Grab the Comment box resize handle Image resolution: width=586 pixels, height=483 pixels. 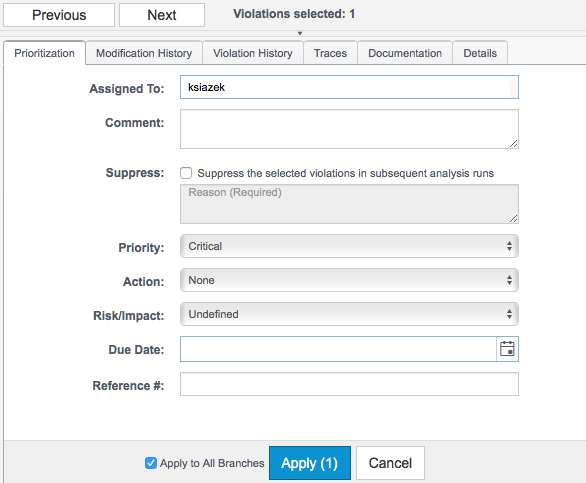513,144
